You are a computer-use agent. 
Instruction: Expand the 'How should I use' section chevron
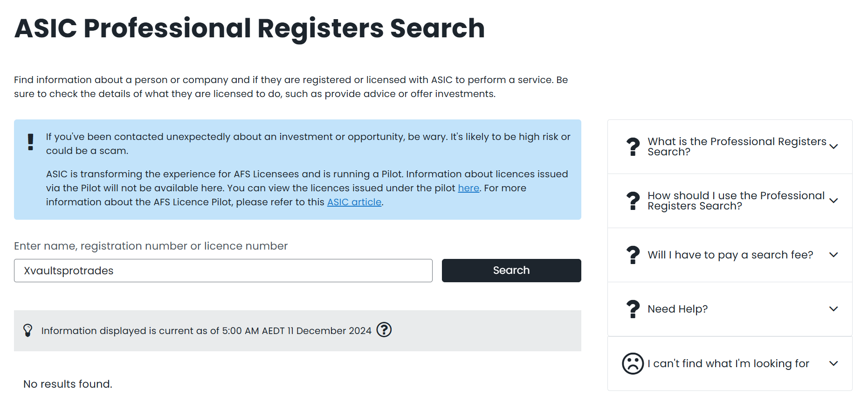pos(834,201)
